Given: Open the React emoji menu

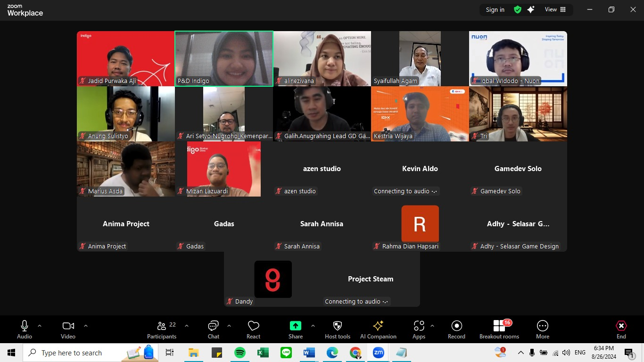Looking at the screenshot, I should coord(254,329).
